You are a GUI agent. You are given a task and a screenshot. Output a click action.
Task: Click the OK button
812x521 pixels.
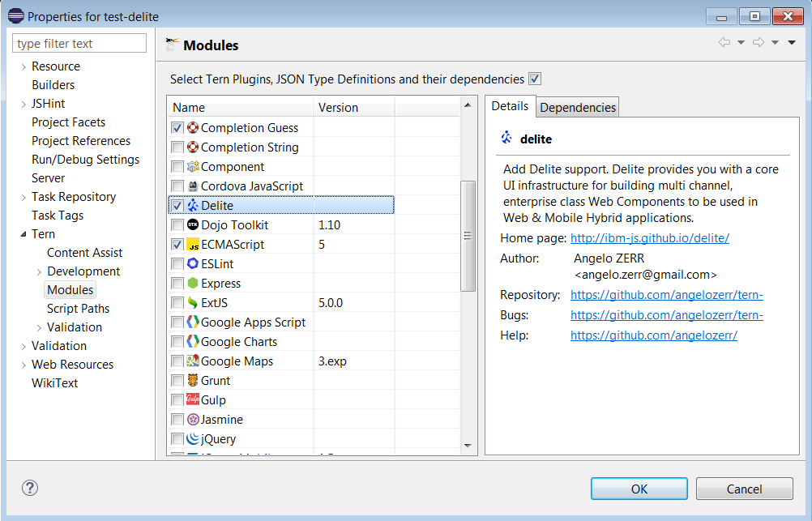[x=639, y=488]
